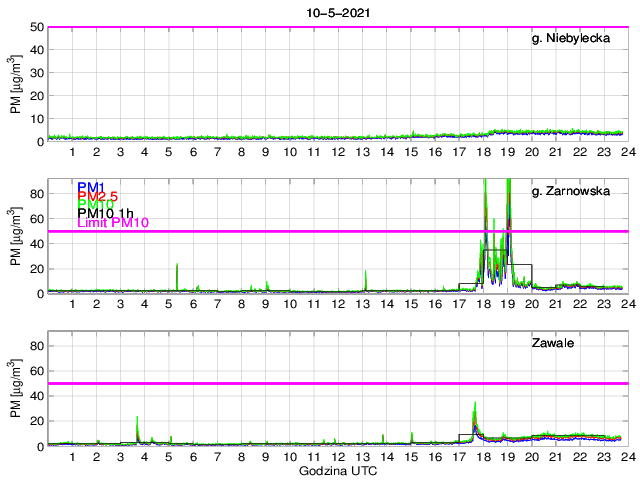
Task: Click the 80 y-axis tick on Zarnowska plot
Action: [37, 193]
